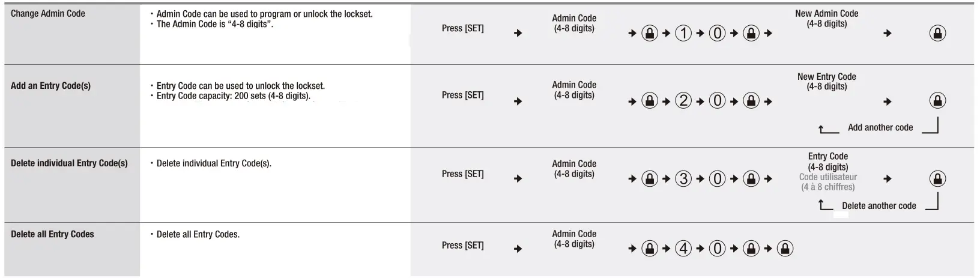
Task: Click the circled number 4 icon
Action: coord(683,249)
